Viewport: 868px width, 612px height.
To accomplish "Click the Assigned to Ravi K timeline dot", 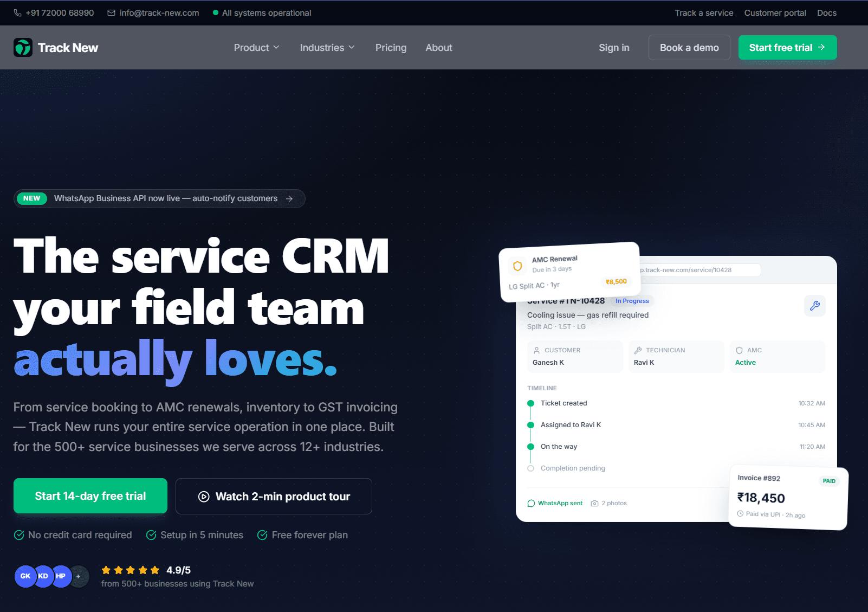I will (x=531, y=425).
